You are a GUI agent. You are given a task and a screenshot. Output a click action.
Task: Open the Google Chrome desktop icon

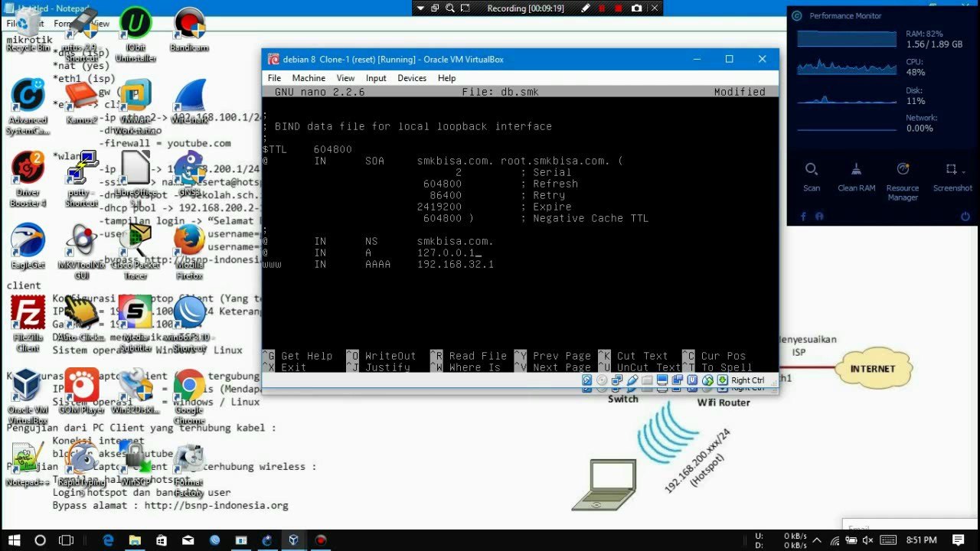[x=189, y=396]
